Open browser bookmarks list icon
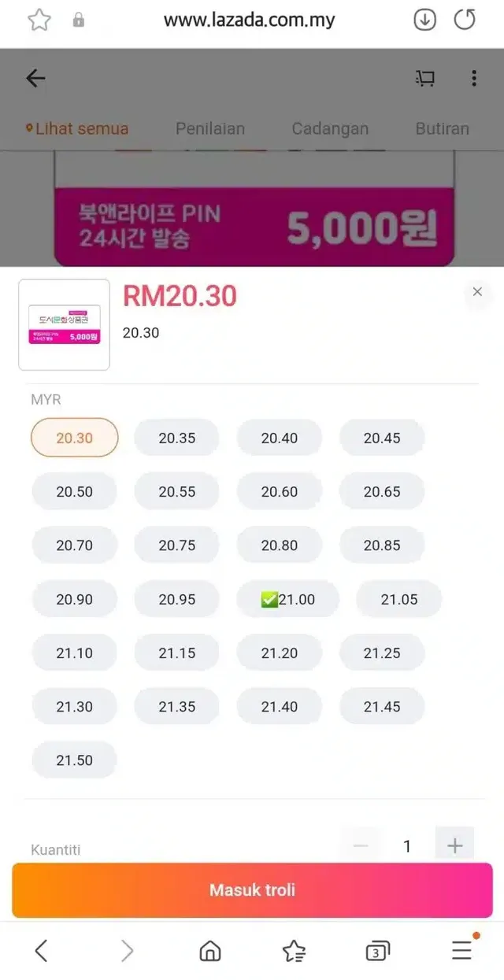The image size is (504, 980). tap(294, 951)
